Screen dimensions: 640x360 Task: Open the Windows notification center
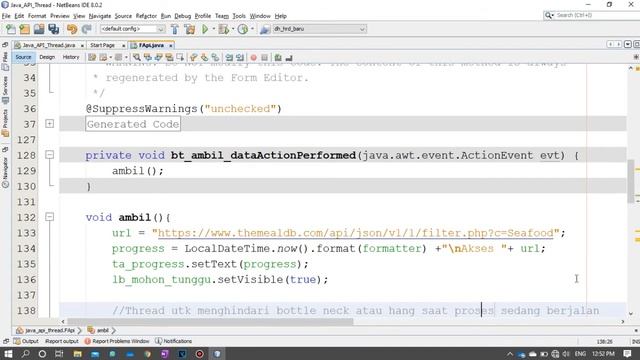coord(628,353)
